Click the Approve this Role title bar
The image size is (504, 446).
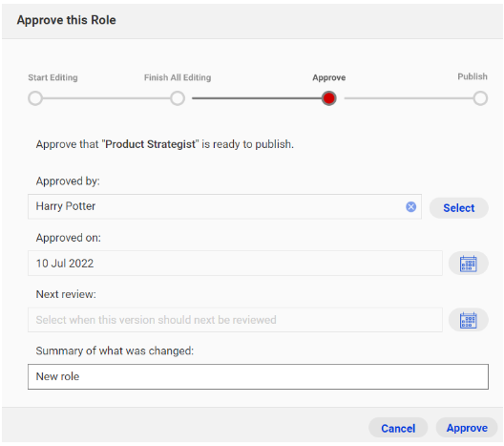coord(252,21)
